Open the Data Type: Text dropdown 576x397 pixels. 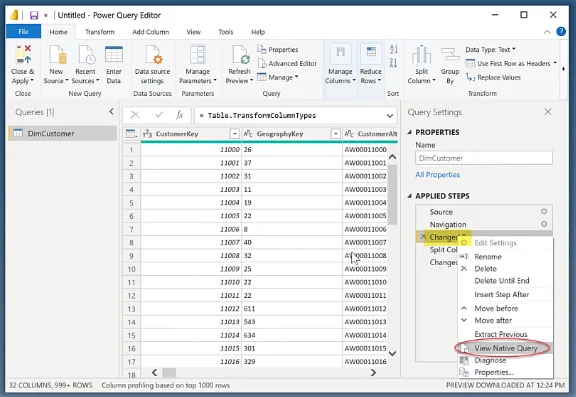coord(490,50)
